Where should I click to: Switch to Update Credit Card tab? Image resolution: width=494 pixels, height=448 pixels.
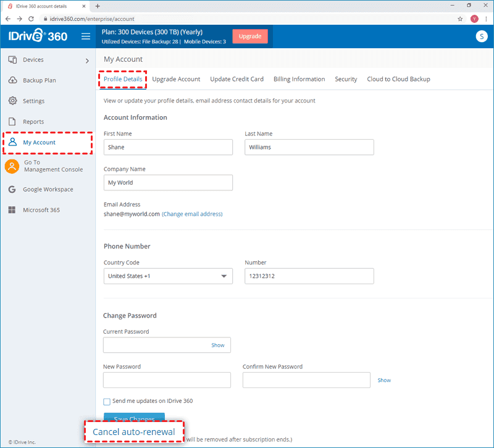point(237,79)
